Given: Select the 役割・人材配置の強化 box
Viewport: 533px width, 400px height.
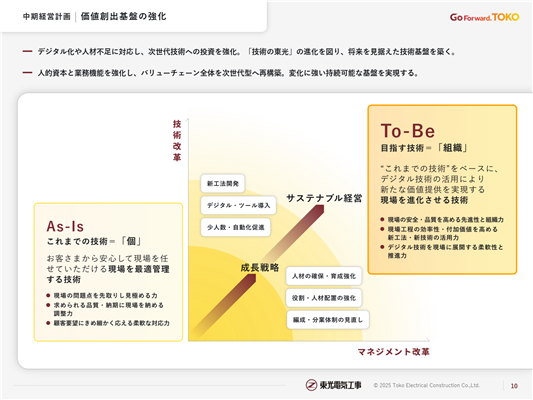Looking at the screenshot, I should click(324, 298).
